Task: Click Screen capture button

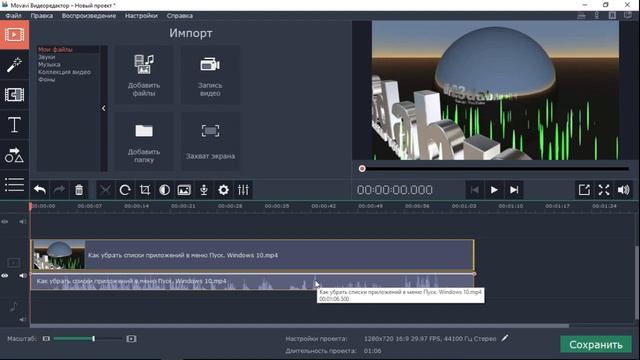Action: (x=210, y=142)
